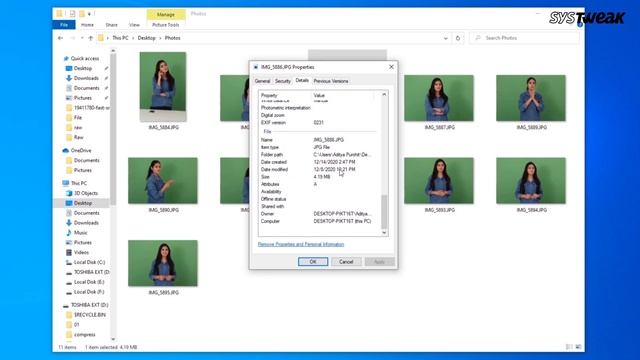
Task: Select the IMG_5889.JPG thumbnail
Action: 531,98
